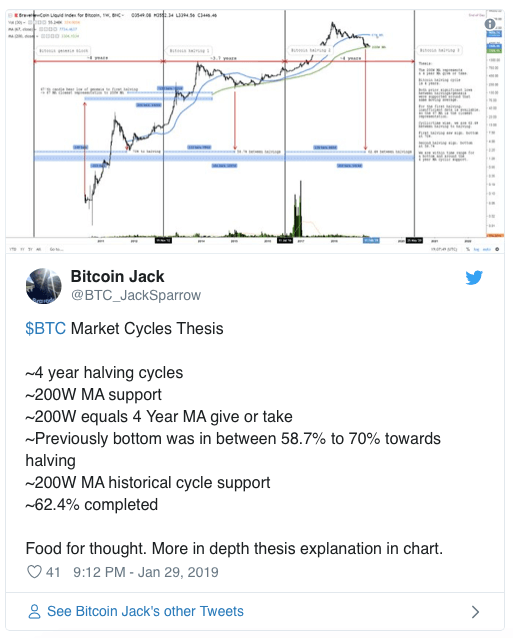Collapse the chart legend box toggle

[x=11, y=15]
